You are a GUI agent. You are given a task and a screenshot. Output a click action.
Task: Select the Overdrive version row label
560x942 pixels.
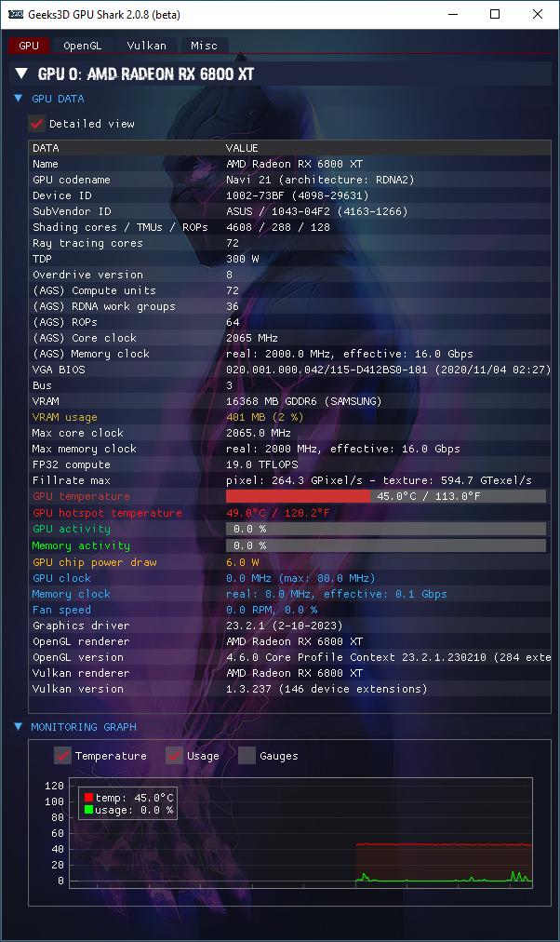click(x=87, y=275)
